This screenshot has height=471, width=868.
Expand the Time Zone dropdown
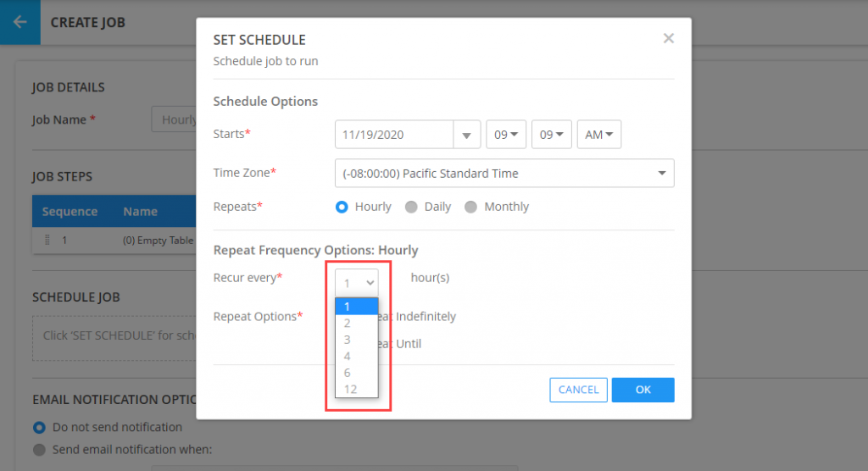point(504,173)
